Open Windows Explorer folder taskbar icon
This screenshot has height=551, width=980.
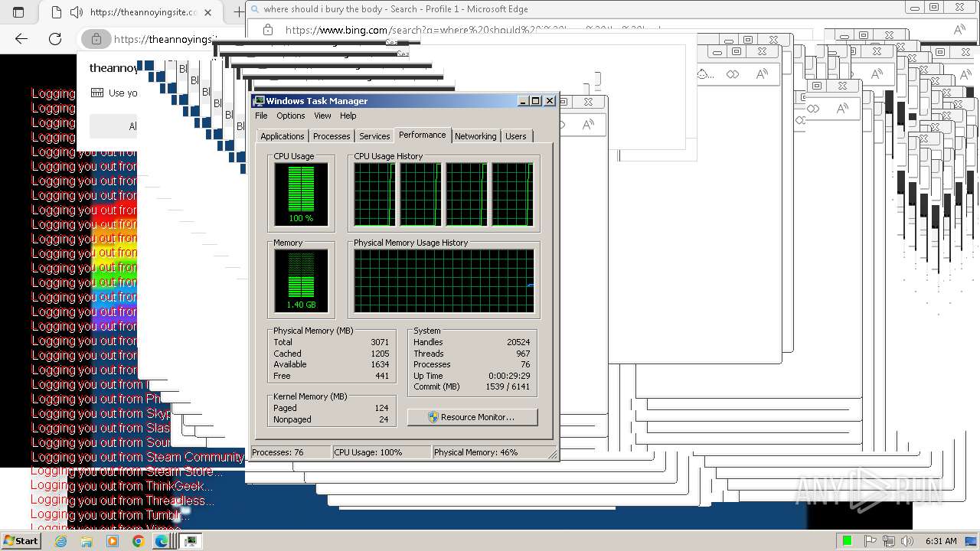point(87,541)
